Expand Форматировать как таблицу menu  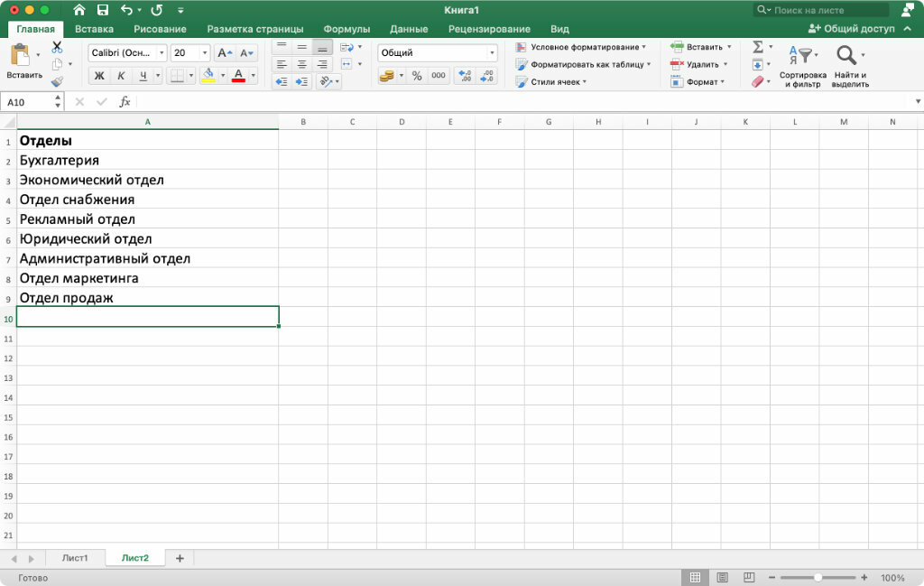(x=583, y=64)
